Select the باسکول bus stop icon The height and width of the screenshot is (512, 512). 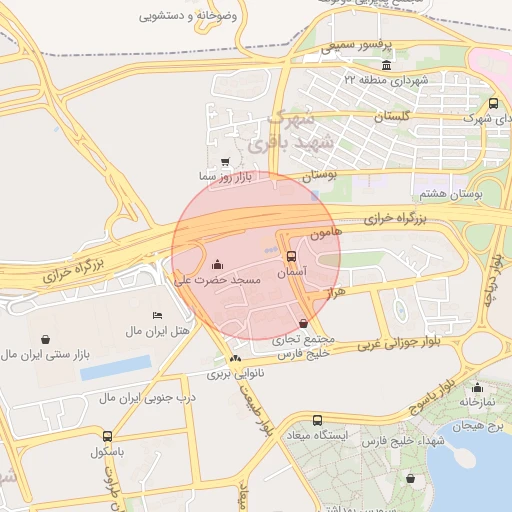pyautogui.click(x=107, y=436)
